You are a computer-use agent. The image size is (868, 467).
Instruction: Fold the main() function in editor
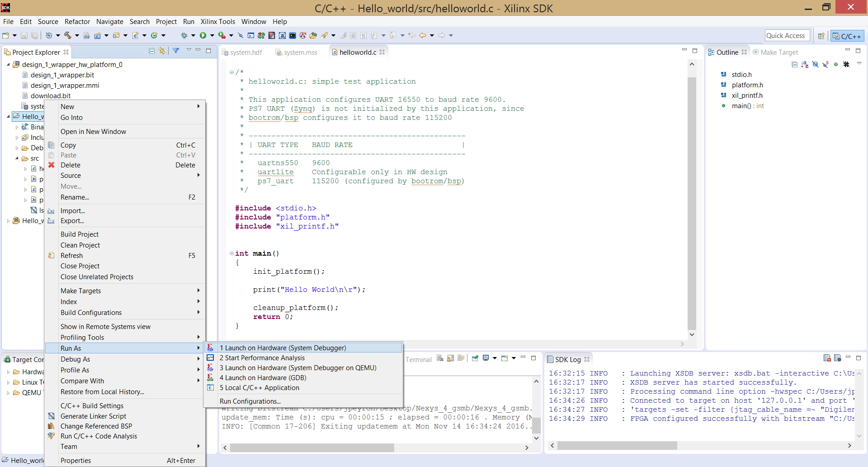(x=231, y=253)
